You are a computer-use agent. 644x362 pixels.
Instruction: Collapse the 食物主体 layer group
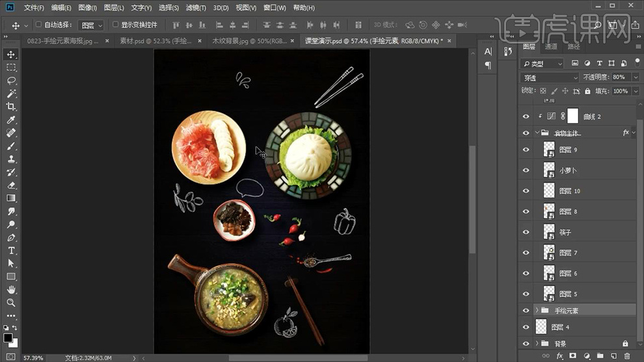click(537, 133)
